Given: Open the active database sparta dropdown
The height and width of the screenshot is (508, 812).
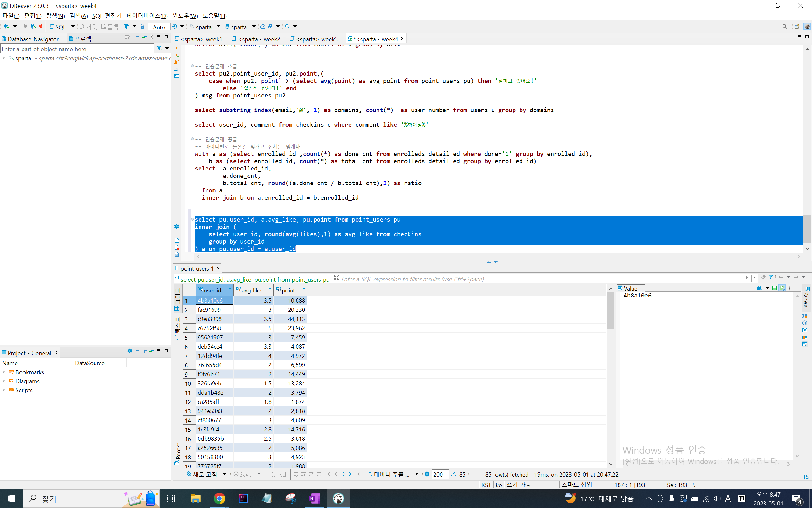Looking at the screenshot, I should [254, 26].
